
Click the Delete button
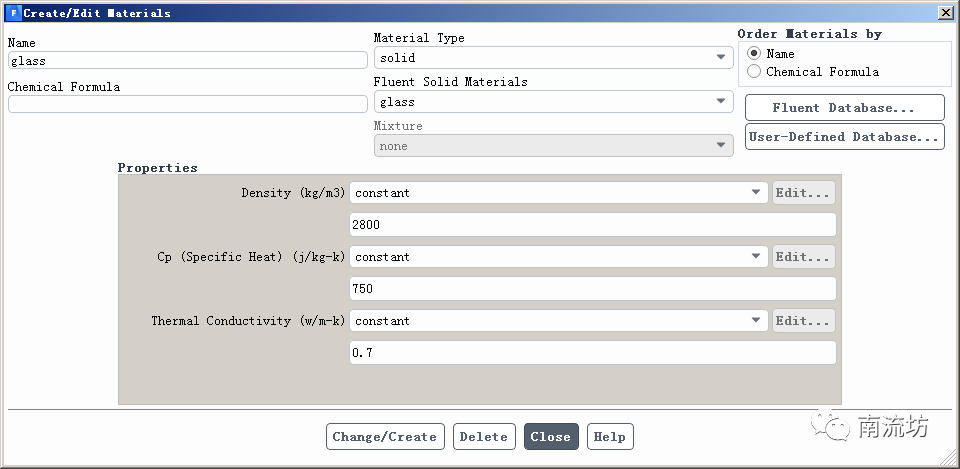tap(484, 437)
